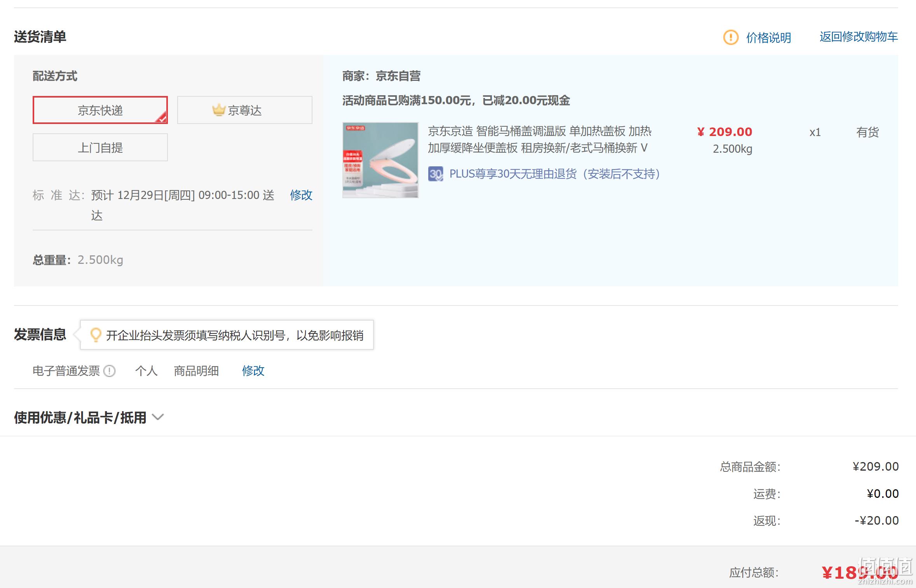Modify the 标准达 delivery time
Image resolution: width=916 pixels, height=588 pixels.
point(301,195)
